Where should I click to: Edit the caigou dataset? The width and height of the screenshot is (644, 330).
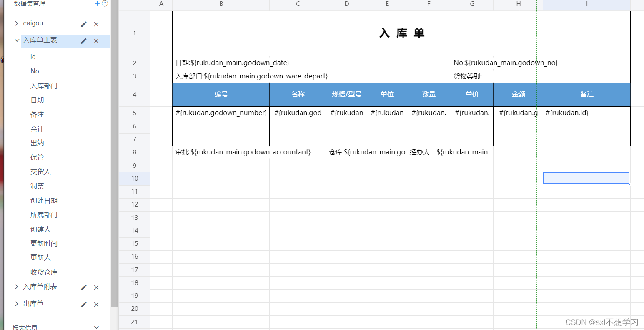84,24
